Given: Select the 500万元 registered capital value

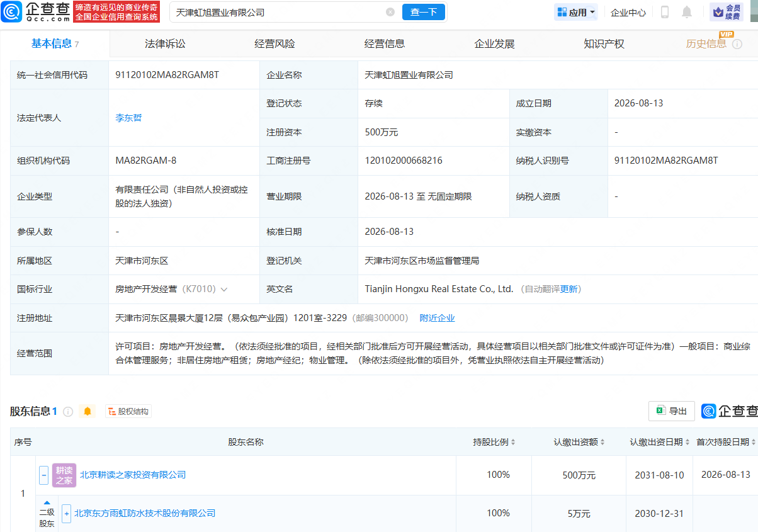Looking at the screenshot, I should coord(382,132).
